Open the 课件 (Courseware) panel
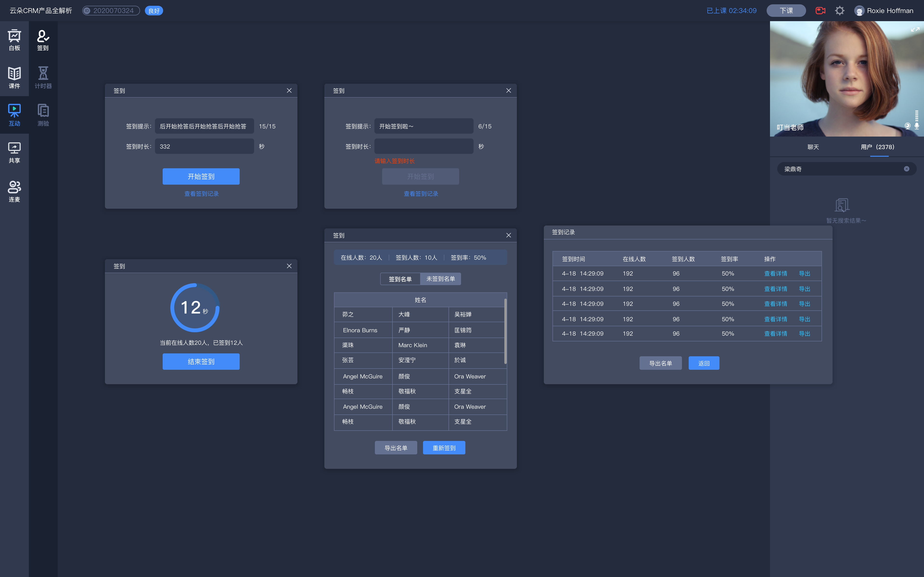924x577 pixels. [15, 76]
